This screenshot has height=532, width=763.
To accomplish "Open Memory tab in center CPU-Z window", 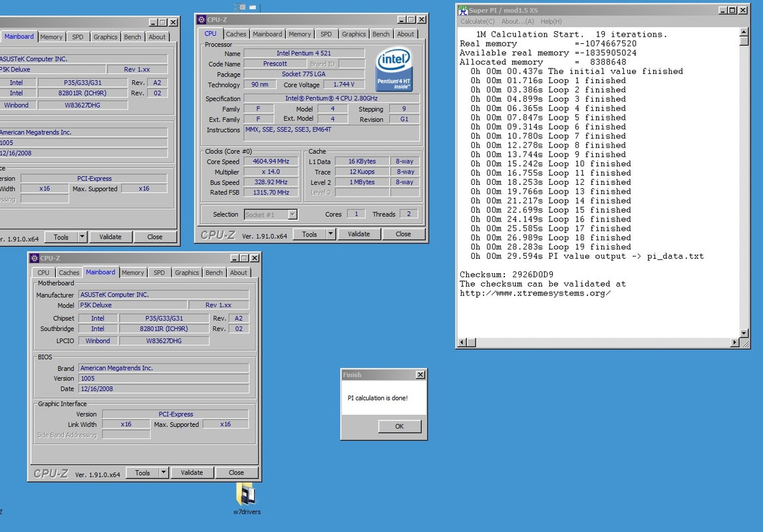I will pos(299,34).
